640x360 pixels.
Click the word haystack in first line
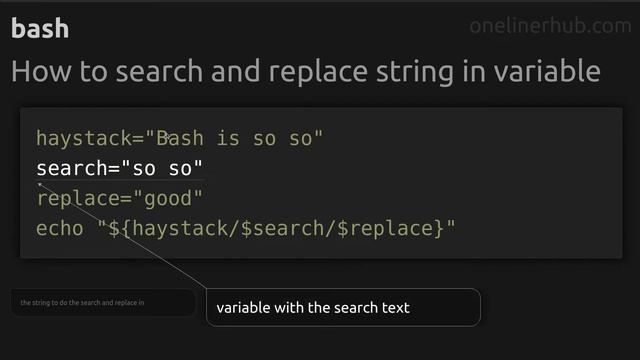[x=84, y=139]
